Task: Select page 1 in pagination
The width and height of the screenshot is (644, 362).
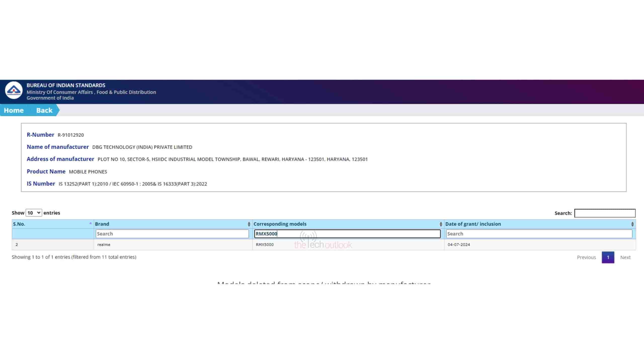Action: click(x=608, y=257)
